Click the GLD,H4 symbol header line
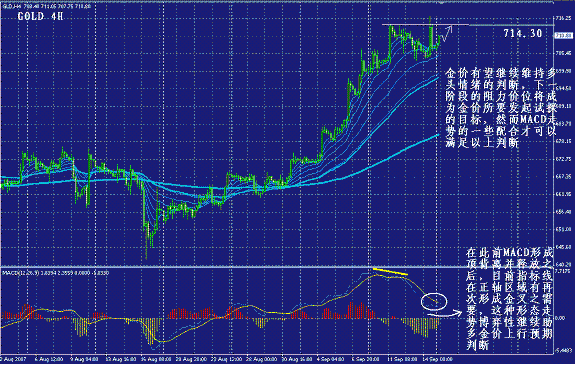 [47, 6]
